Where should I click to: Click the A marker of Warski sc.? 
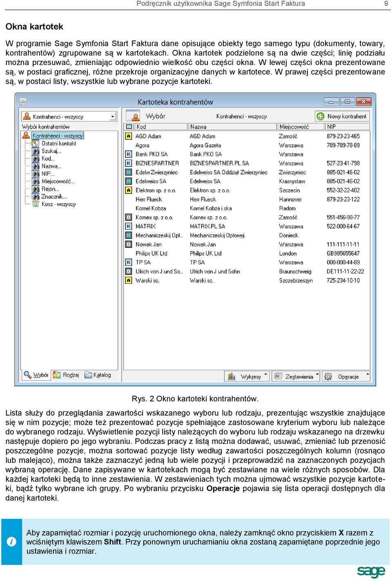(x=129, y=280)
